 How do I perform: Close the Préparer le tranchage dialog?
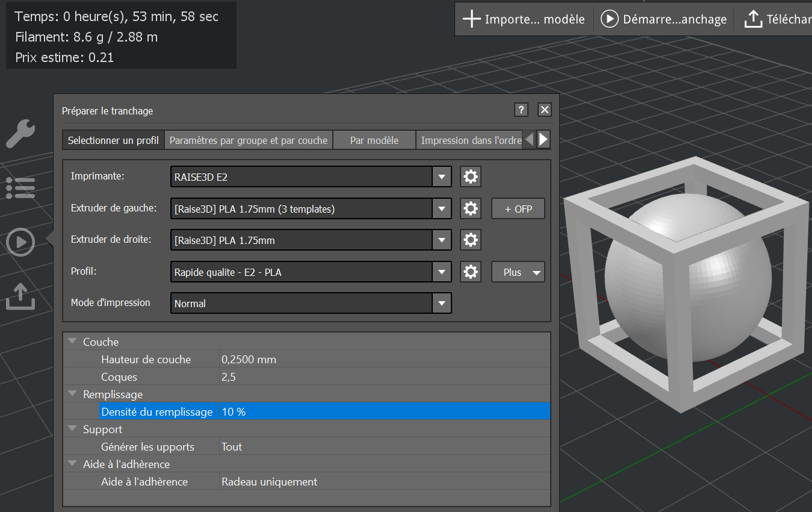[545, 110]
